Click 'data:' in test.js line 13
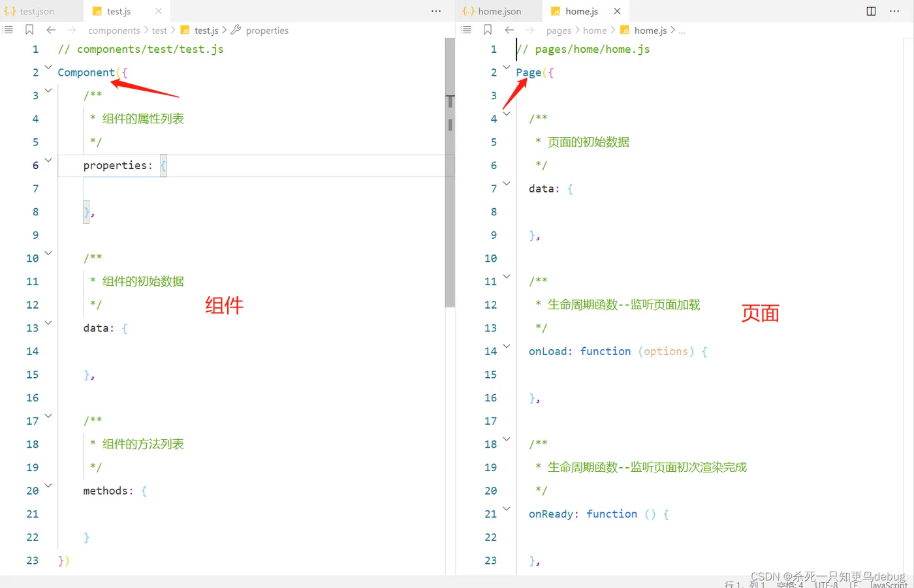This screenshot has height=588, width=914. tap(99, 328)
